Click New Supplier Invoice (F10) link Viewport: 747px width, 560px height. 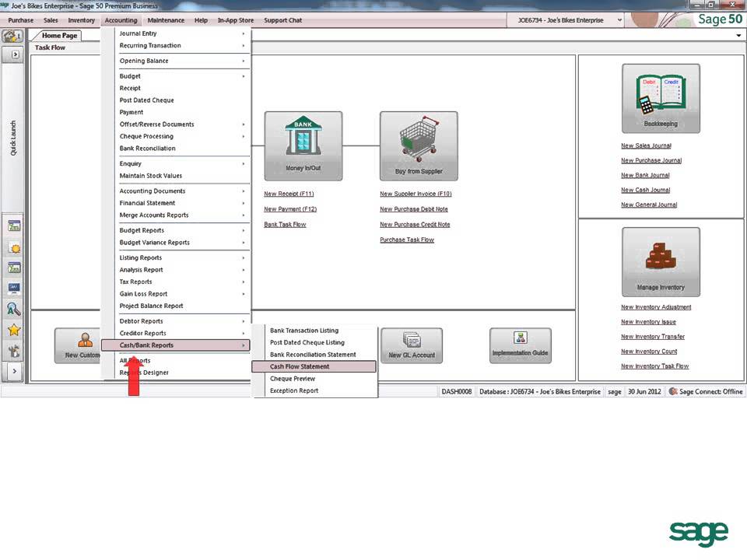point(416,194)
